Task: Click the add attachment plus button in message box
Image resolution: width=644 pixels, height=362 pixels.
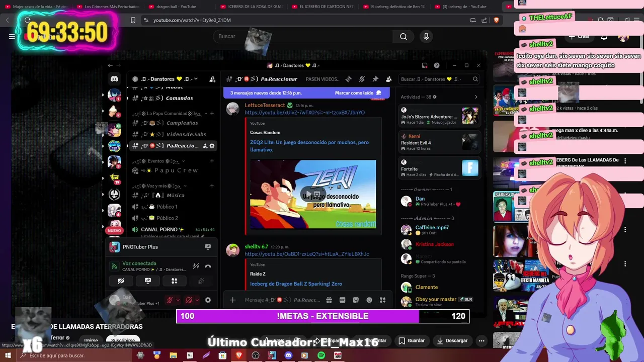Action: tap(232, 300)
